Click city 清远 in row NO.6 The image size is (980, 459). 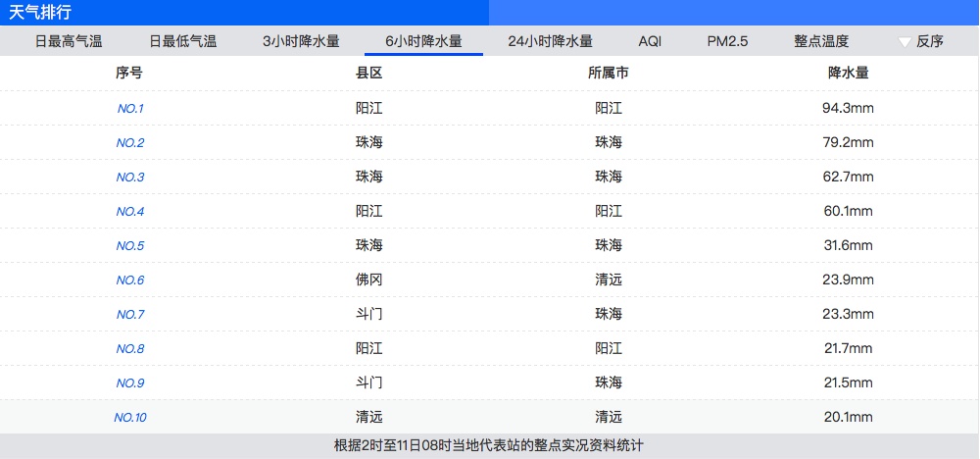coord(609,280)
